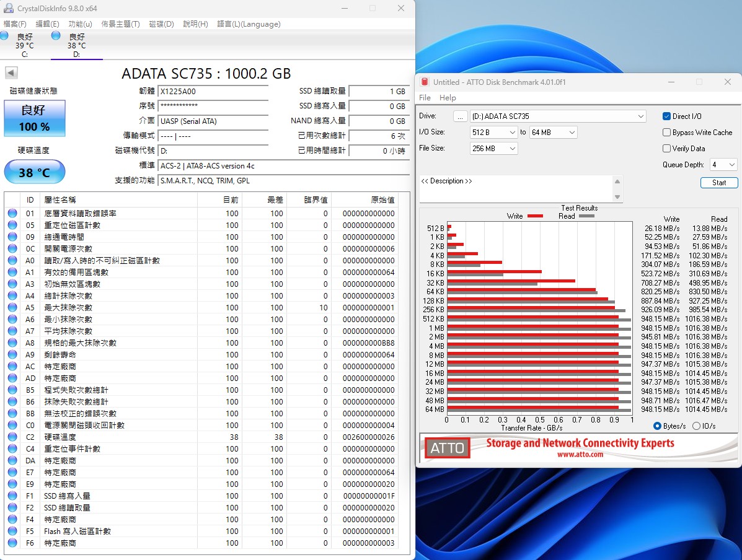Click the status orb of attribute A1
This screenshot has width=742, height=560.
12,273
